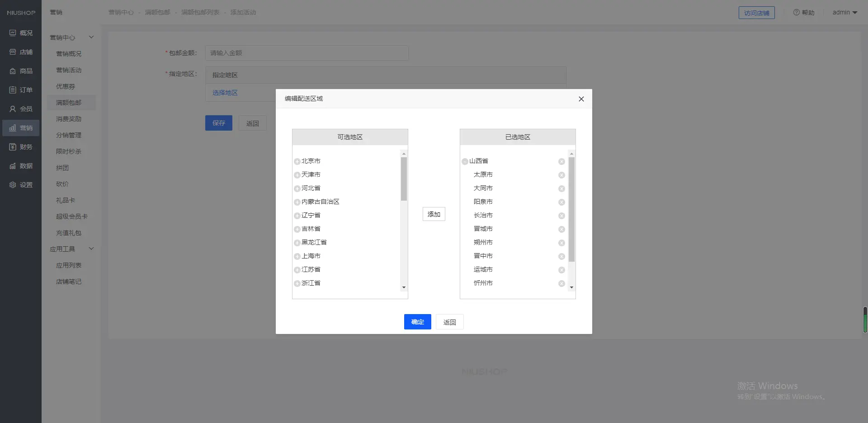Remove 大同市 from selected regions
868x423 pixels.
point(561,188)
